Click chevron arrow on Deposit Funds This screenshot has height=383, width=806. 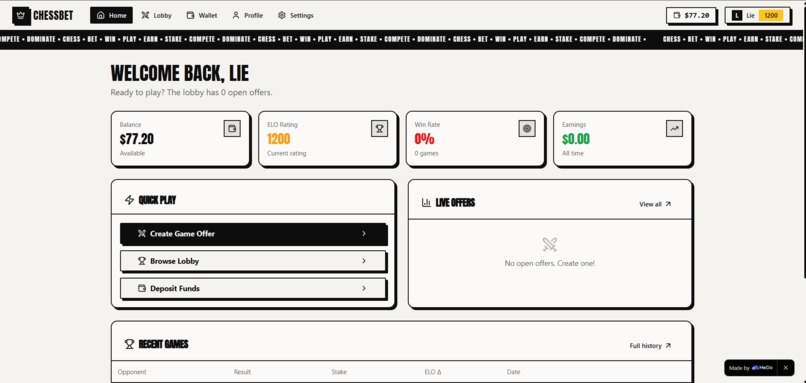click(x=364, y=288)
